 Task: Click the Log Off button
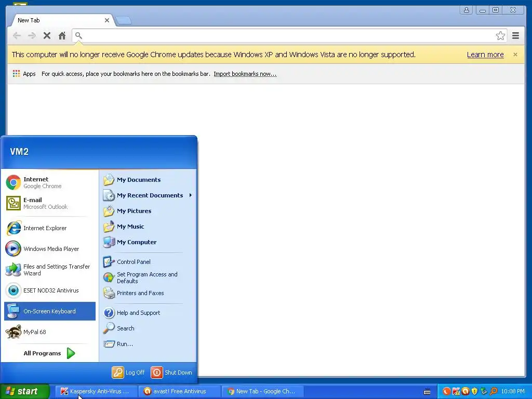(x=129, y=373)
